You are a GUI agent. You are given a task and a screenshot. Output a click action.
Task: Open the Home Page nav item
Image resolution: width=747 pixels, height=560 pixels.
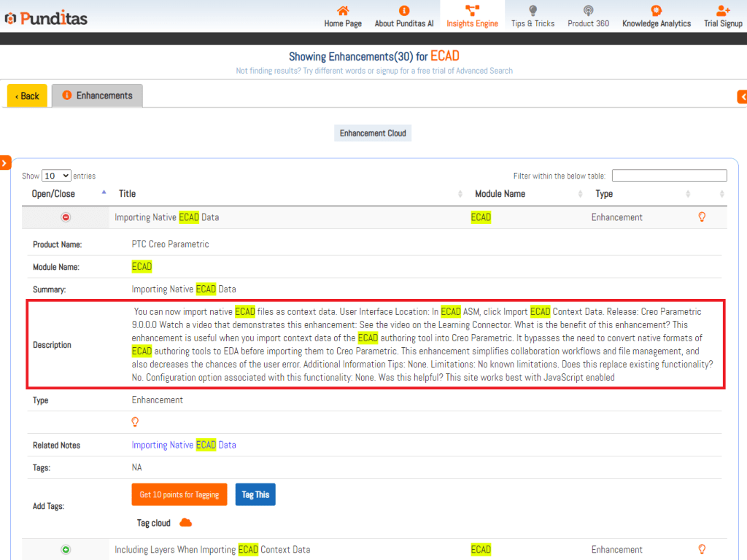(x=343, y=16)
